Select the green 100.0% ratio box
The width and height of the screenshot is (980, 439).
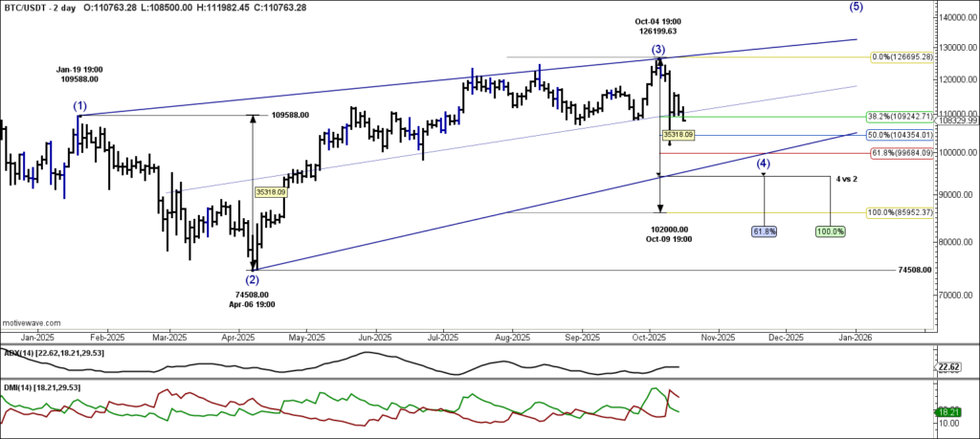pyautogui.click(x=830, y=231)
